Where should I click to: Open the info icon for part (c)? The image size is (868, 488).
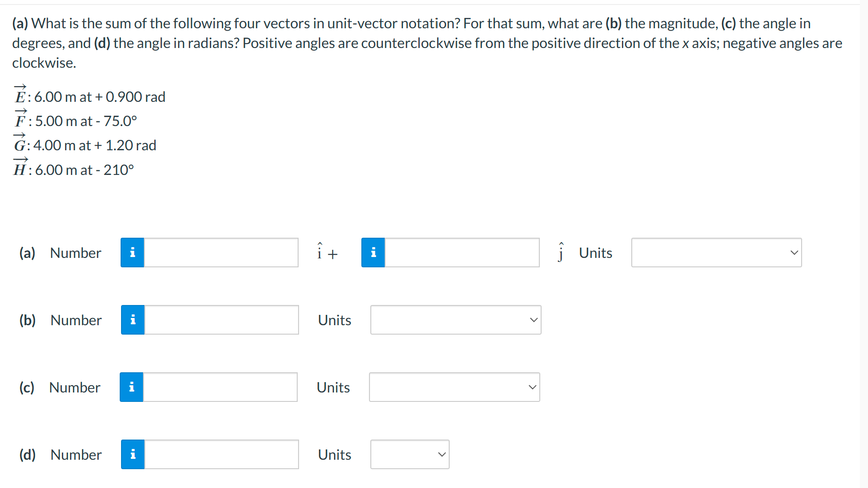coord(131,387)
